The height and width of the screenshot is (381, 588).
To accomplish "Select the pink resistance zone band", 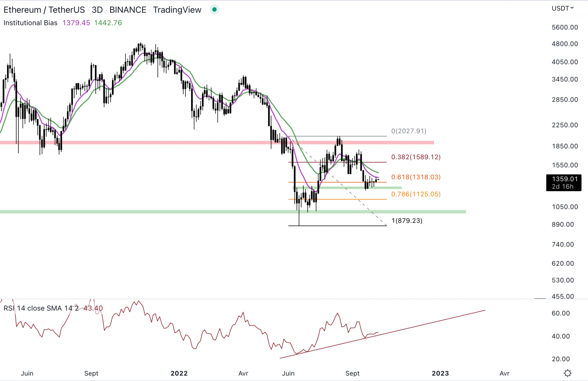I will 217,143.
